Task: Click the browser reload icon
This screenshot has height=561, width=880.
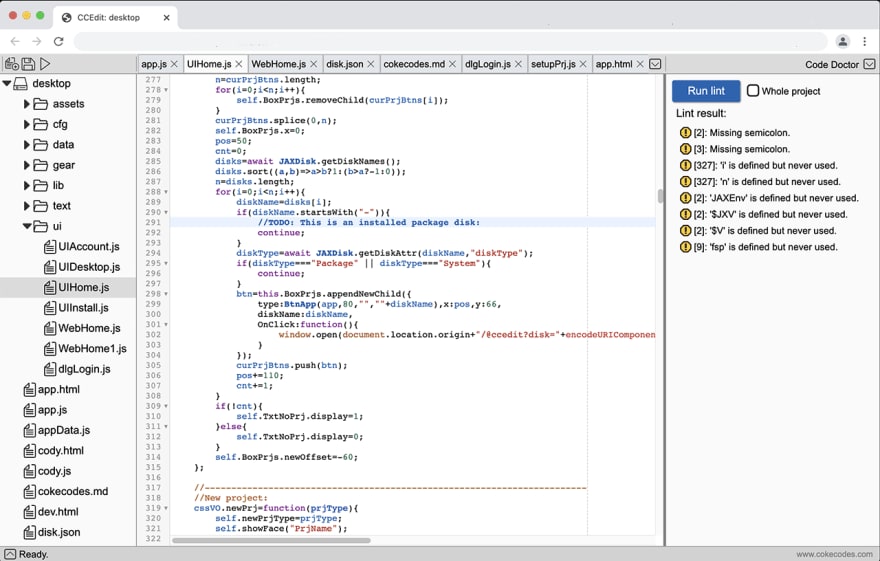Action: [x=58, y=41]
